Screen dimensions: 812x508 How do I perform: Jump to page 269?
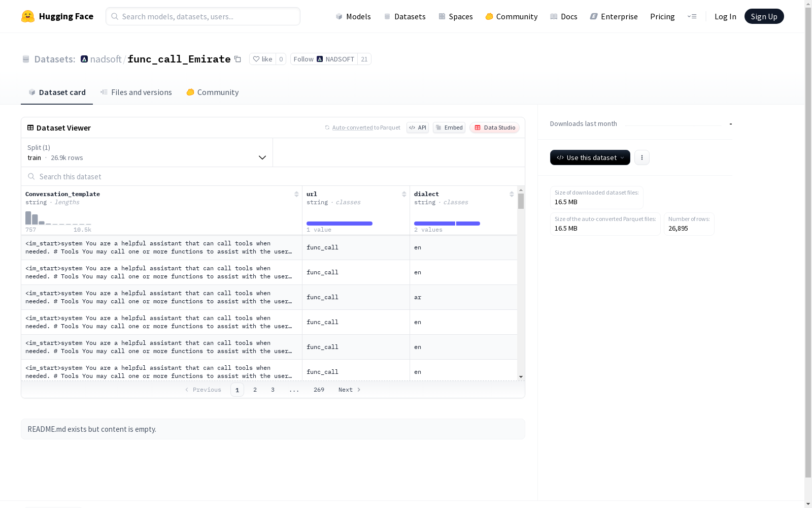click(x=319, y=390)
